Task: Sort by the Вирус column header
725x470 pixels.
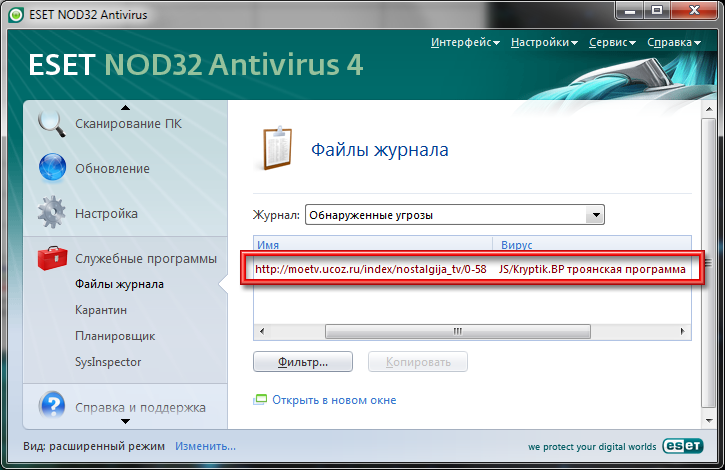Action: (x=592, y=244)
